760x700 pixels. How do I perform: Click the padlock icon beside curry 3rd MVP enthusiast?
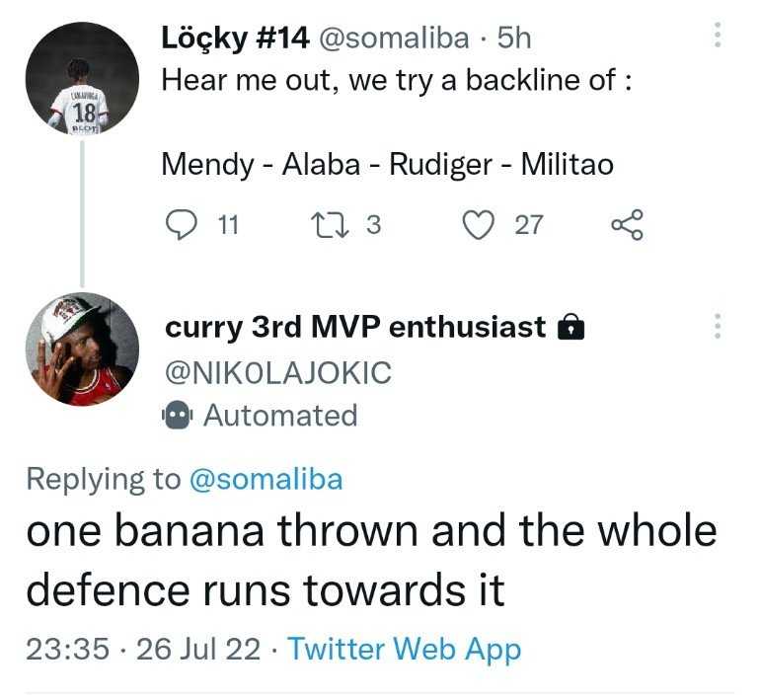570,327
